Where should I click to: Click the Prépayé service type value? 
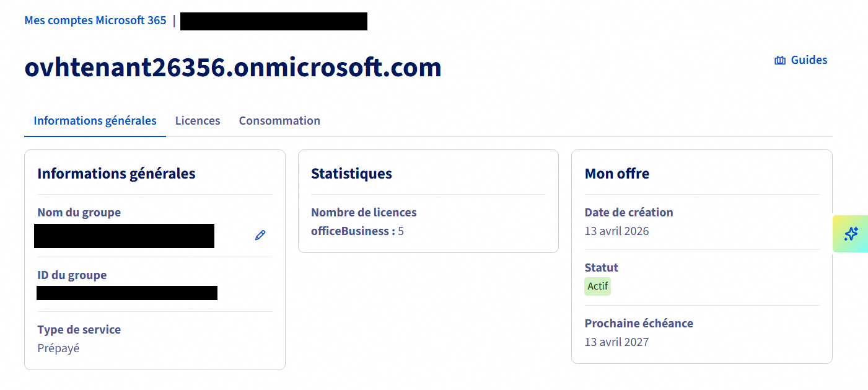(58, 348)
